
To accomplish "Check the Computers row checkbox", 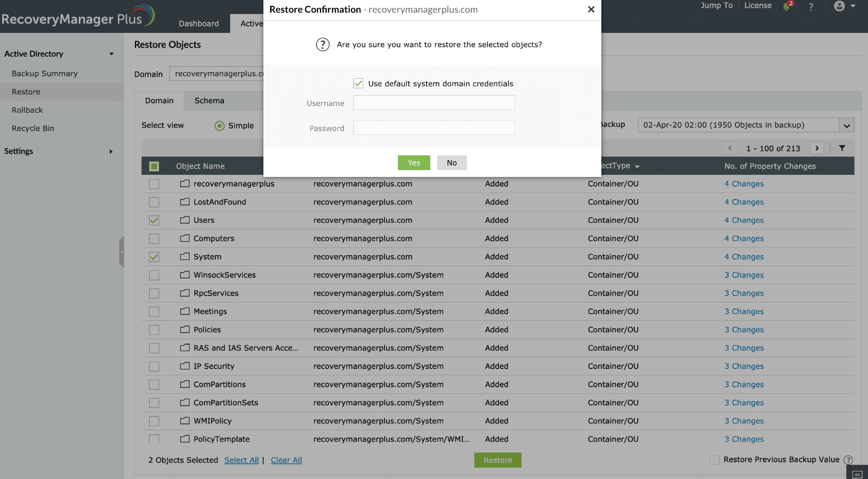I will coord(154,238).
